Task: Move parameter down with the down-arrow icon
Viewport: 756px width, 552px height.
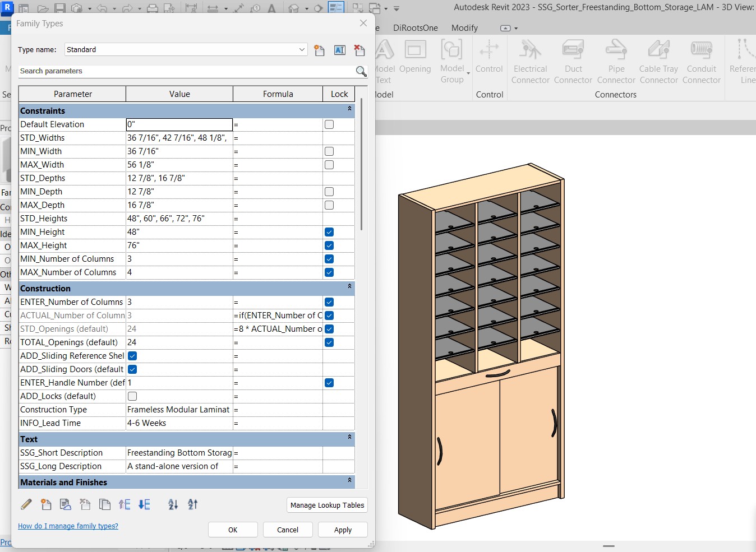Action: (144, 504)
